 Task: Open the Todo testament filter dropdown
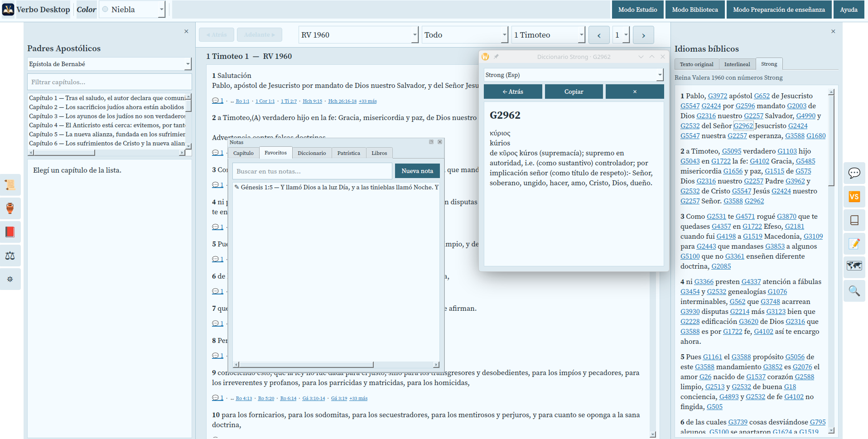pyautogui.click(x=465, y=35)
